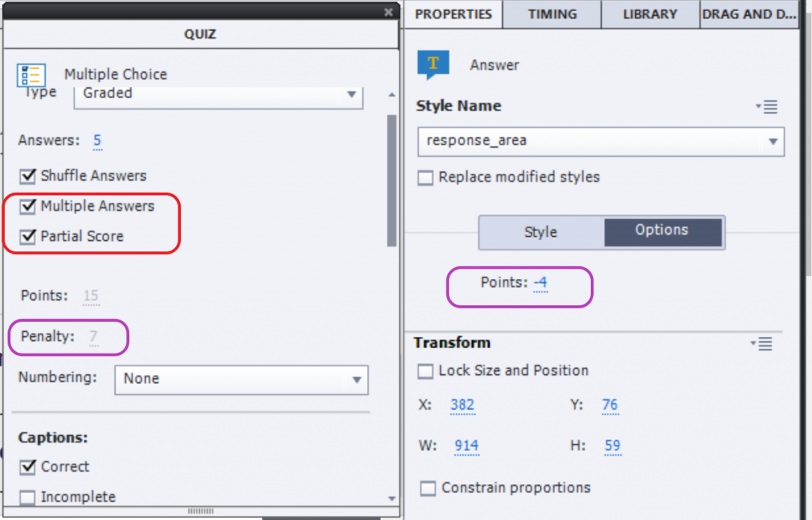Image resolution: width=812 pixels, height=520 pixels.
Task: Click the Answers count value 5
Action: [x=97, y=141]
